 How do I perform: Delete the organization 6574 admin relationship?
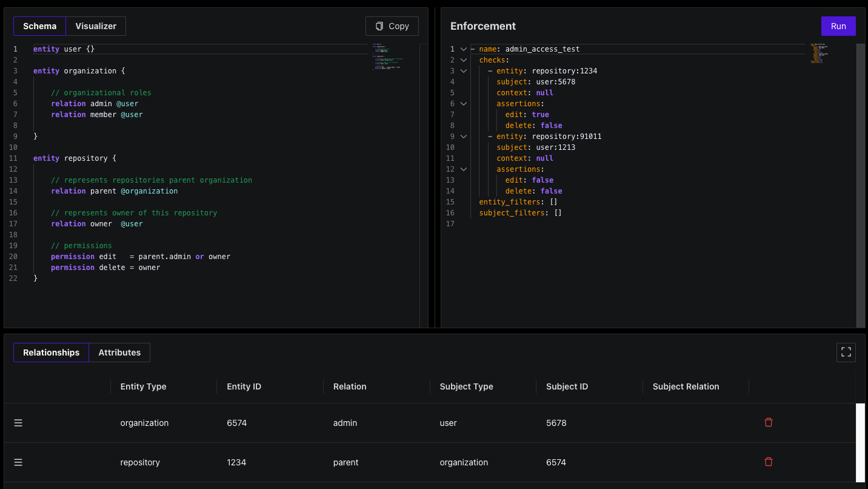click(x=769, y=422)
